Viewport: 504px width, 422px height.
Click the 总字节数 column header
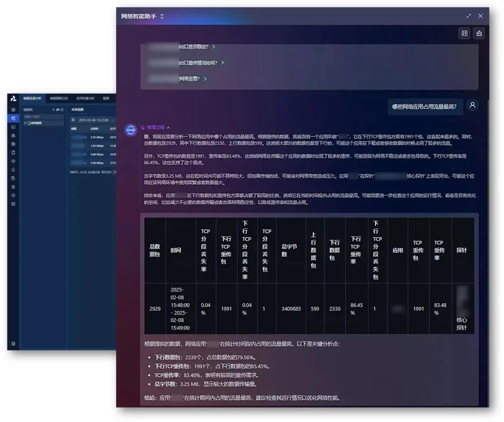291,250
